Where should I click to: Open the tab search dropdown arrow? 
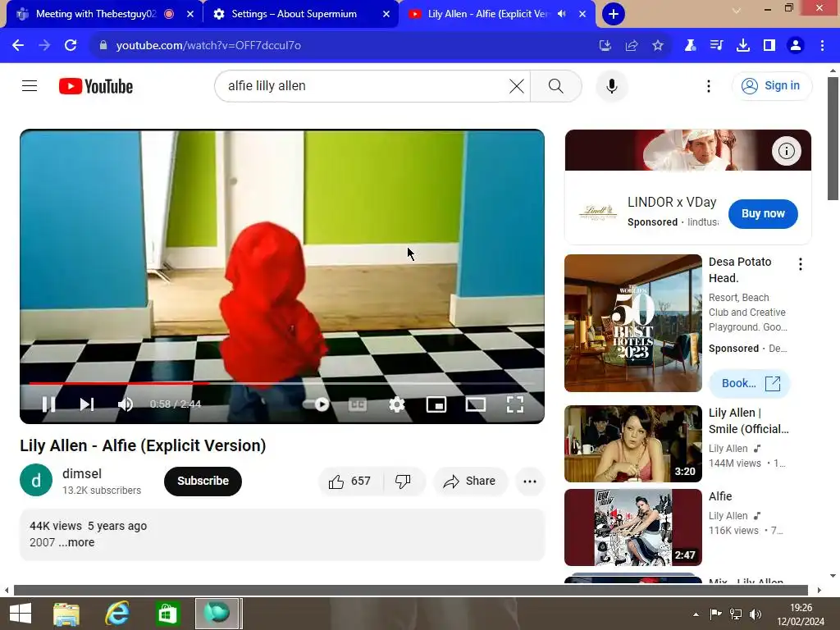[737, 10]
